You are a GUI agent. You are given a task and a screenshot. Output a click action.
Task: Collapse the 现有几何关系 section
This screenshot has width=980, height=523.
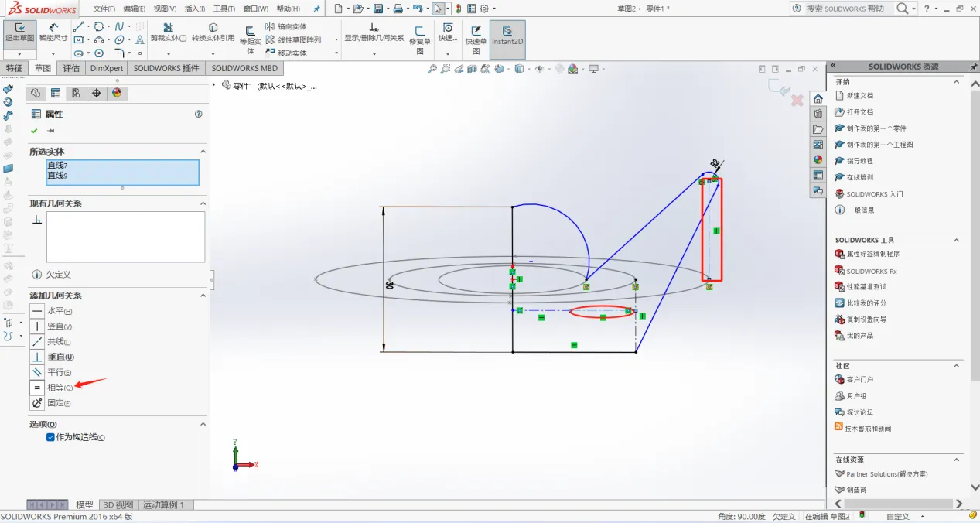[203, 203]
